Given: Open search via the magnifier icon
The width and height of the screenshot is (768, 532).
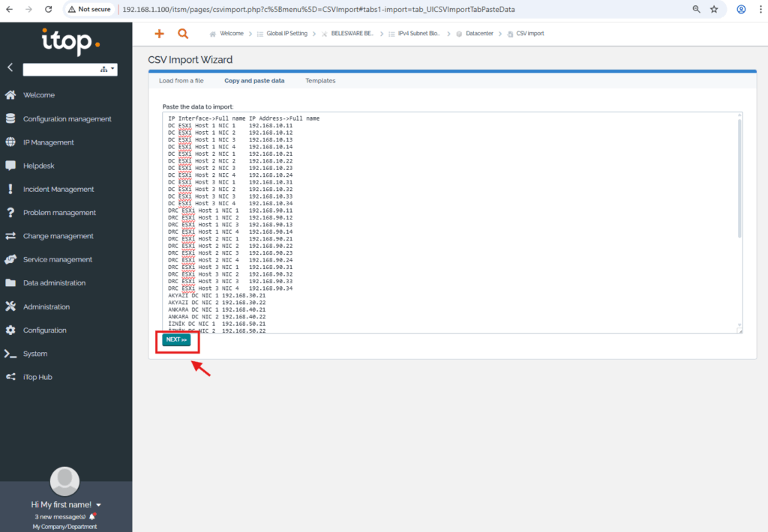Looking at the screenshot, I should click(183, 34).
